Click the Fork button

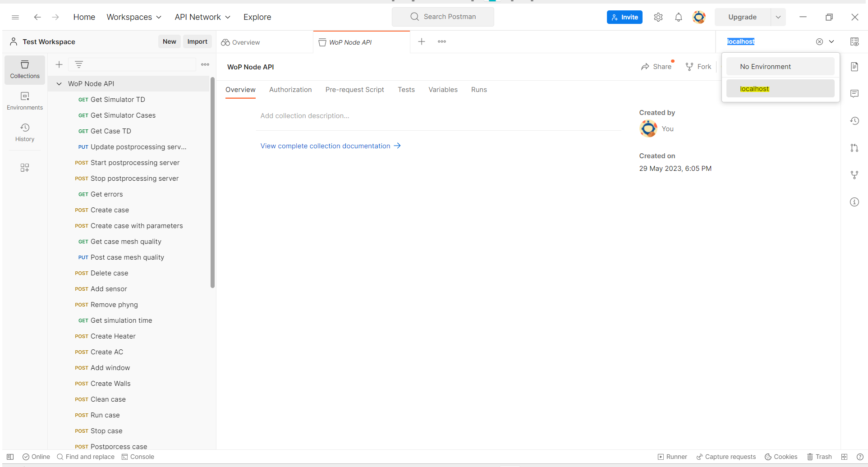tap(698, 67)
